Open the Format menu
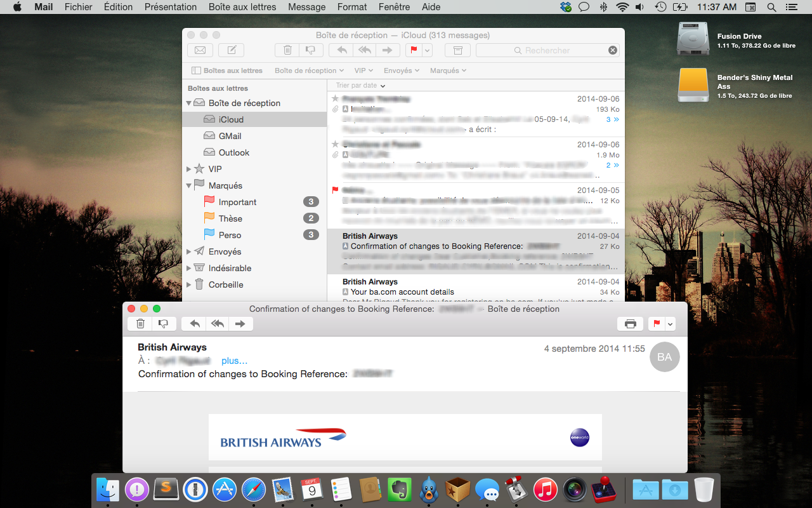This screenshot has width=812, height=508. pos(352,7)
